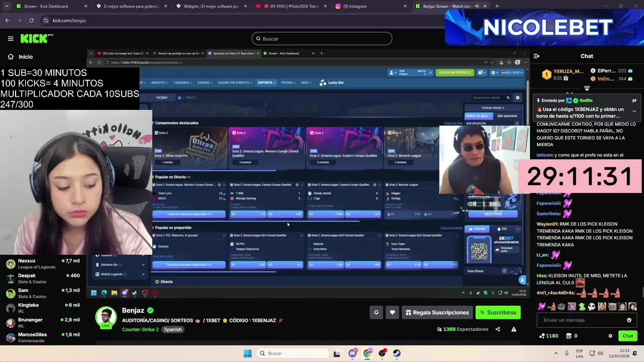
Task: Click the Windows taskbar Buscar search box
Action: coord(292,353)
